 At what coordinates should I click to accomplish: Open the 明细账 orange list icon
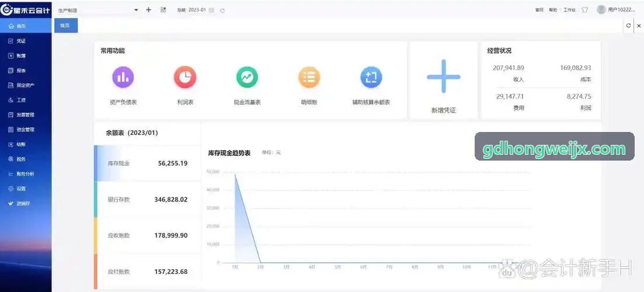tap(309, 77)
